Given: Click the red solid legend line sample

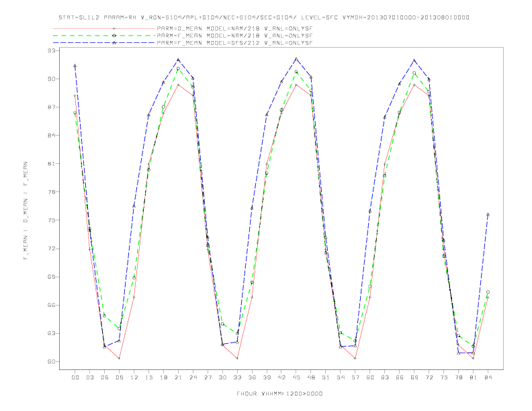Looking at the screenshot, I should pyautogui.click(x=104, y=28).
